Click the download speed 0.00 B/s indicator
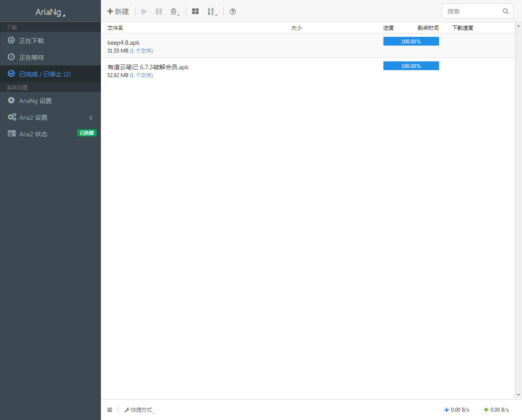The height and width of the screenshot is (420, 522). [457, 410]
